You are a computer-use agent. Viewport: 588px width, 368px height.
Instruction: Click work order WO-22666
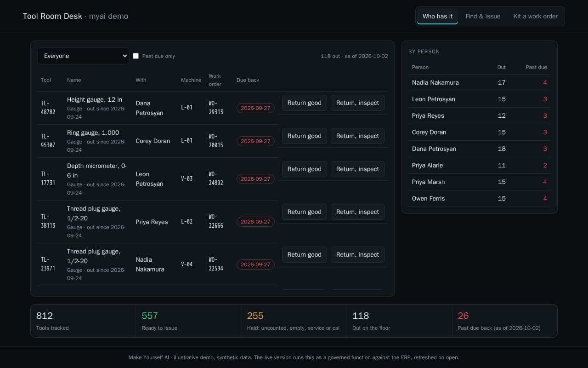tap(216, 221)
